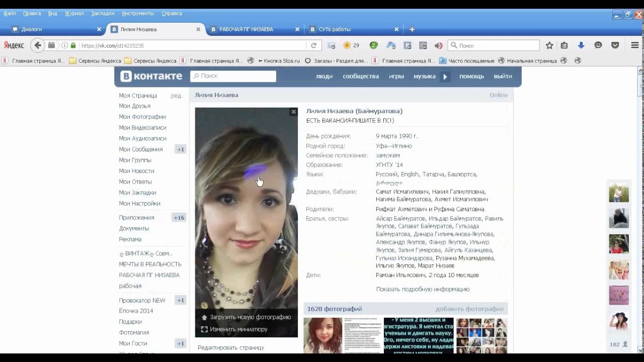Click добавить фотографии link

coord(469,309)
